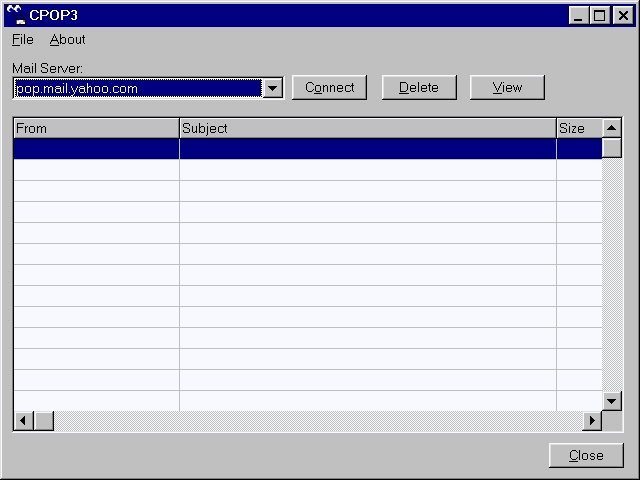Viewport: 640px width, 480px height.
Task: Open the About menu
Action: (67, 40)
